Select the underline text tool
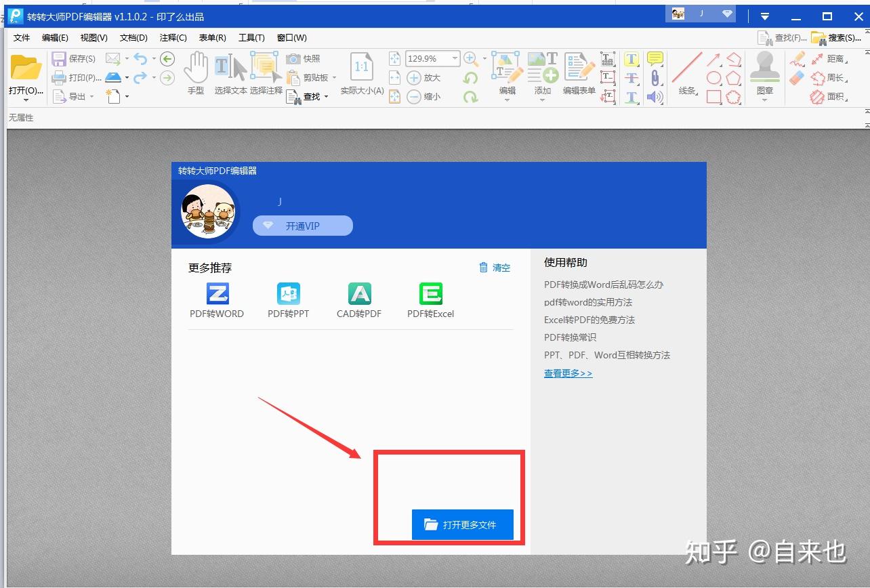870x588 pixels. 631,97
